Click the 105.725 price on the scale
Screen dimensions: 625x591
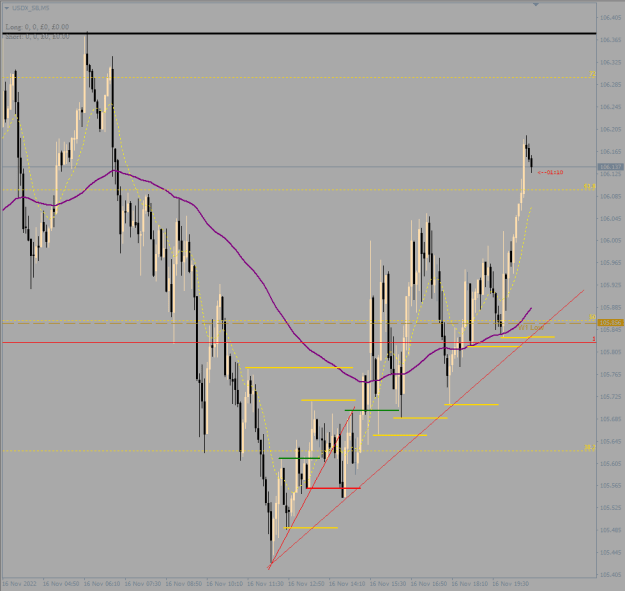point(610,397)
